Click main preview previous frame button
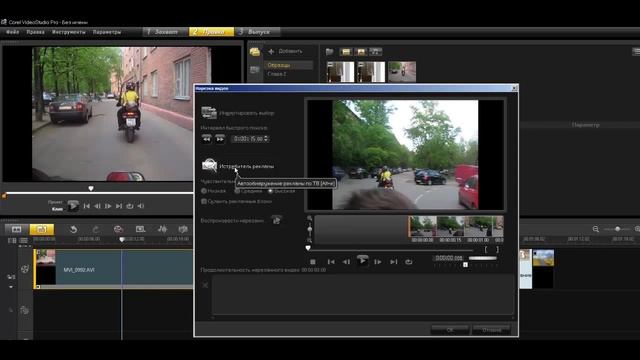This screenshot has height=360, width=640. coord(97,206)
